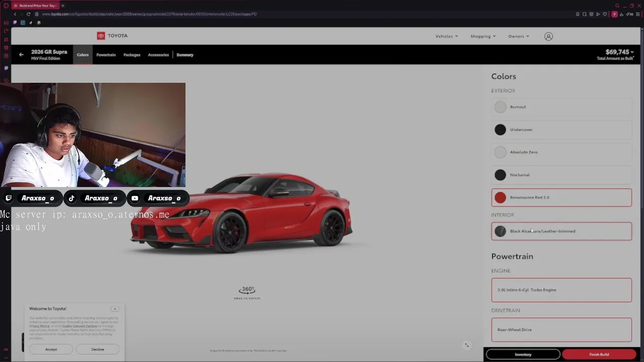Select the Build and Price browser tab
This screenshot has height=362, width=644.
(x=35, y=6)
